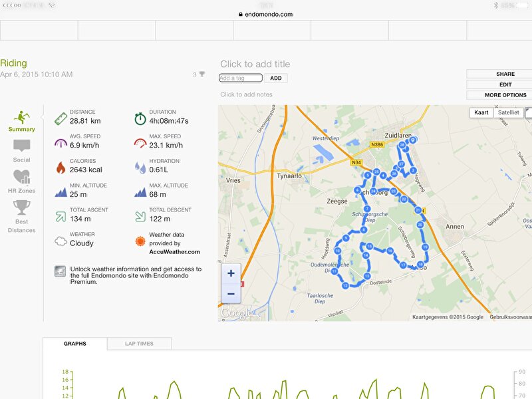
Task: Click the N386 road sign on map
Action: coord(377,144)
